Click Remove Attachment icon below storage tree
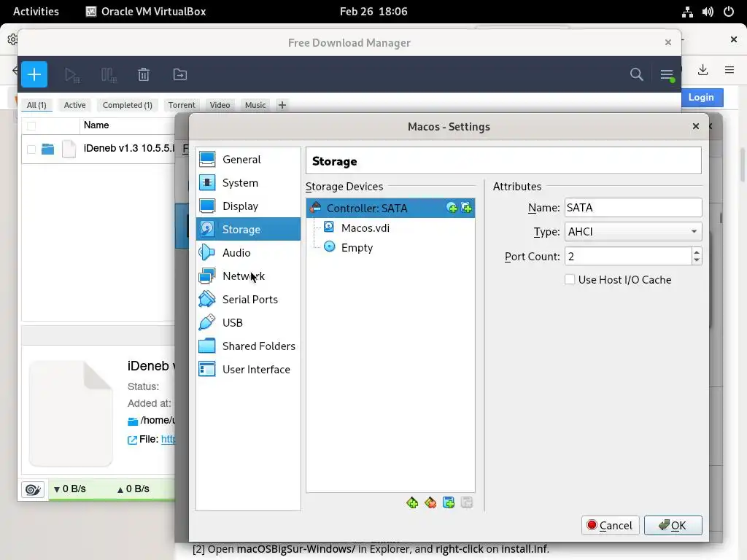This screenshot has height=560, width=747. pos(466,502)
